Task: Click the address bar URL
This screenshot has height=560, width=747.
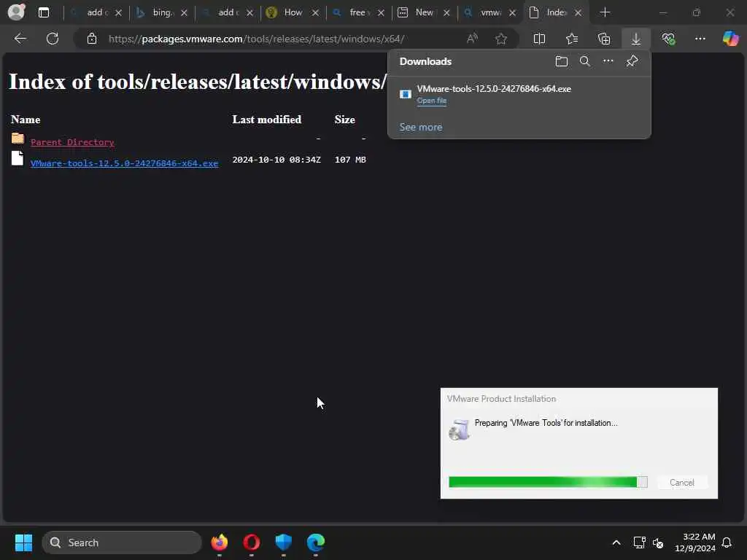Action: pyautogui.click(x=256, y=39)
